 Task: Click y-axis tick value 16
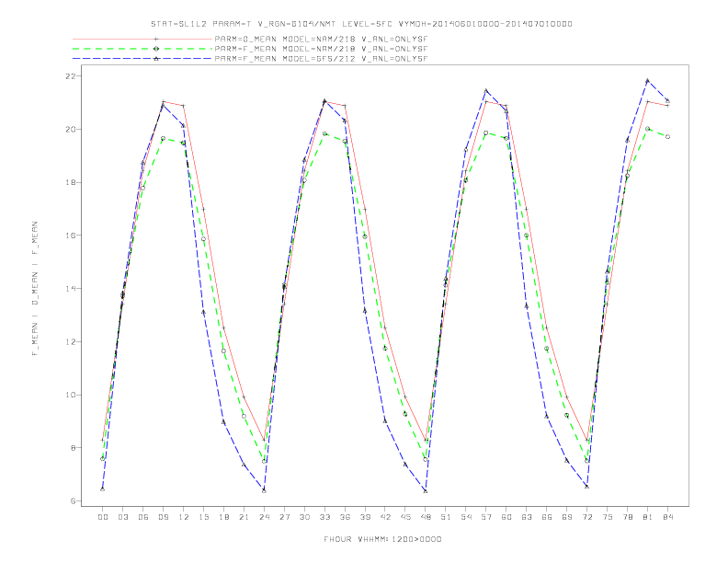(71, 236)
